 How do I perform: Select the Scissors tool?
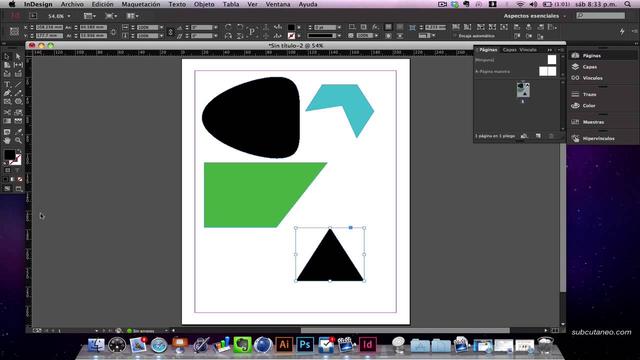click(x=7, y=112)
